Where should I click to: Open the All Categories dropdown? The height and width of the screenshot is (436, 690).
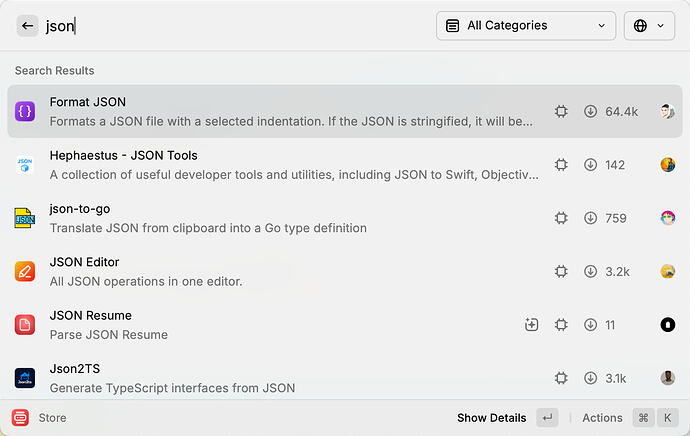(526, 26)
